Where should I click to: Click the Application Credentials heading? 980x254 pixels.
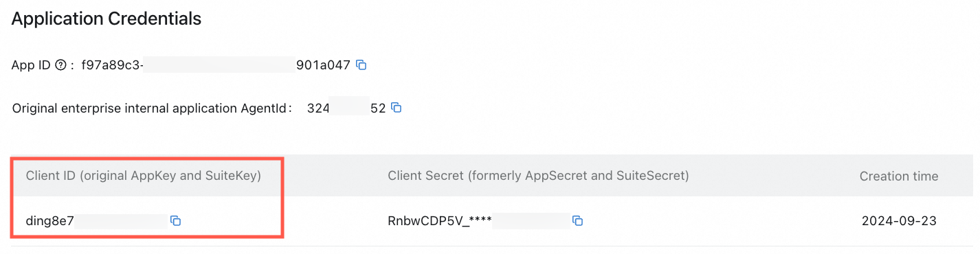[107, 19]
